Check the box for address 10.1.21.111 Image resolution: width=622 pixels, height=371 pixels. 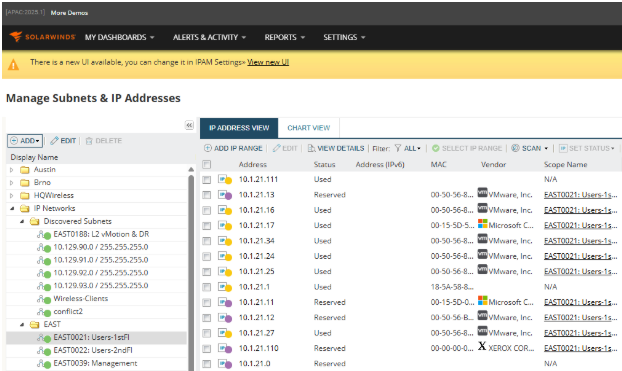click(x=206, y=180)
